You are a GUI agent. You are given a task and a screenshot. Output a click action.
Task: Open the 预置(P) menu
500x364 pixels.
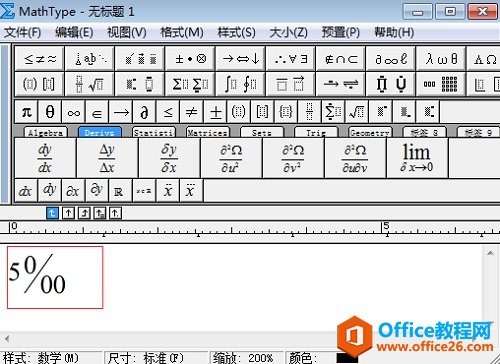(x=341, y=33)
